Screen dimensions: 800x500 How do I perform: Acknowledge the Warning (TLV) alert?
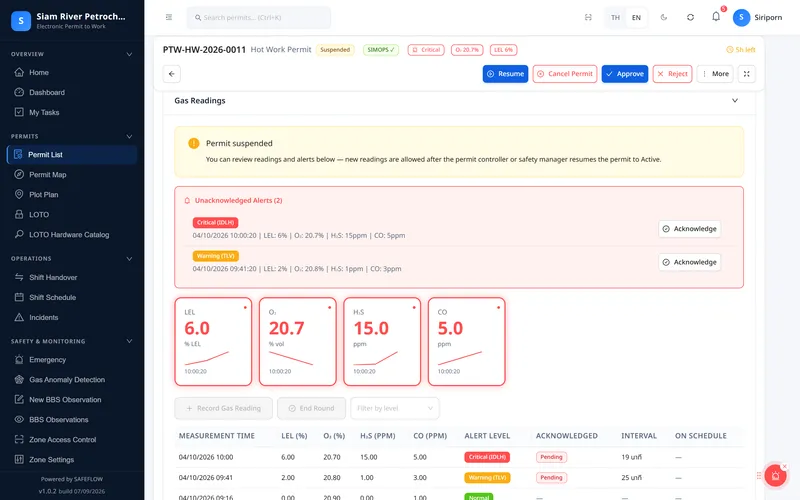[690, 262]
